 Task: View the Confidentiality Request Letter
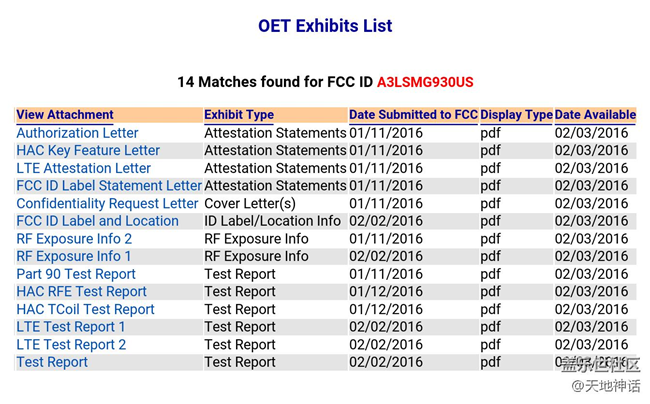[107, 204]
